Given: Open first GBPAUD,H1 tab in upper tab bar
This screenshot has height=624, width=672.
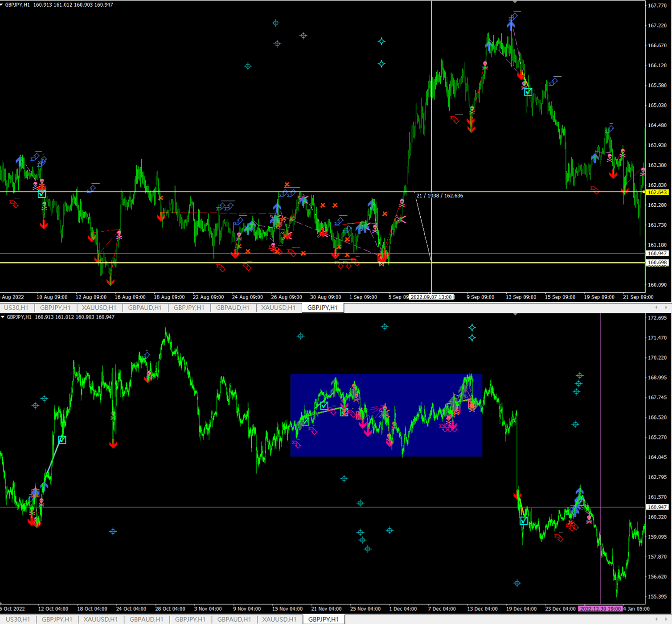Looking at the screenshot, I should (145, 308).
